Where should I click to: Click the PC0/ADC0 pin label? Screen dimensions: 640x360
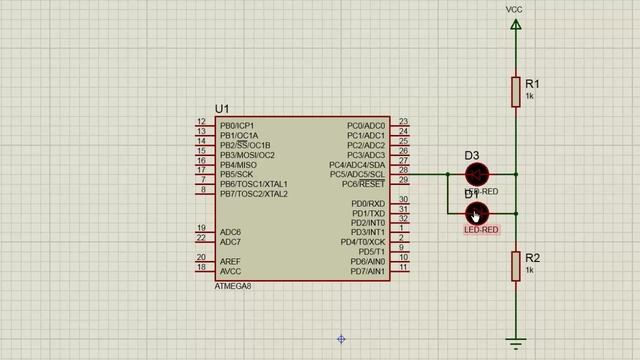click(x=366, y=126)
